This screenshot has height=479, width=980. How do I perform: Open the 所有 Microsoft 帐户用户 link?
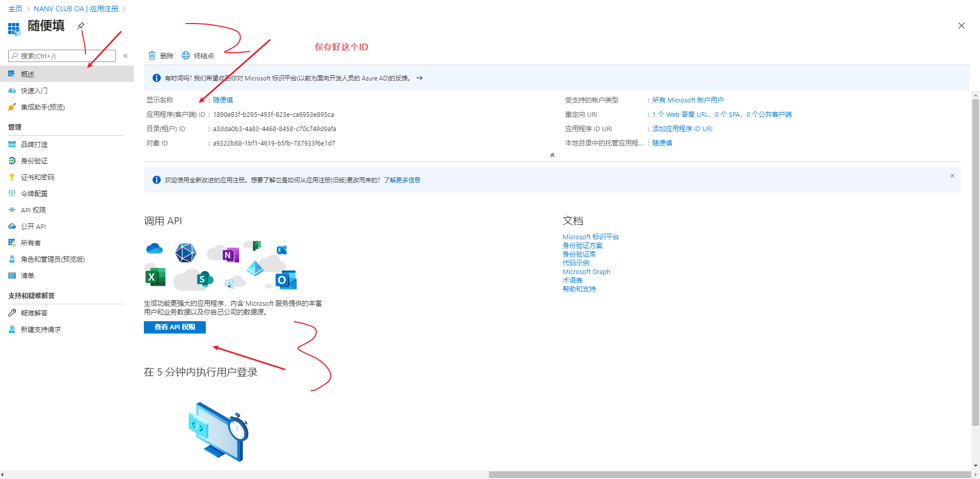point(688,100)
